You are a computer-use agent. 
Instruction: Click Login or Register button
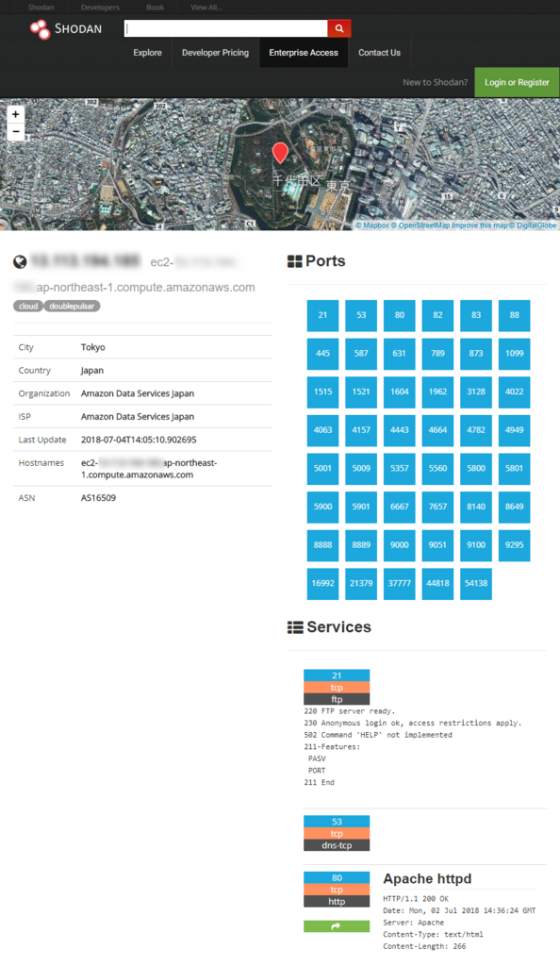[517, 82]
